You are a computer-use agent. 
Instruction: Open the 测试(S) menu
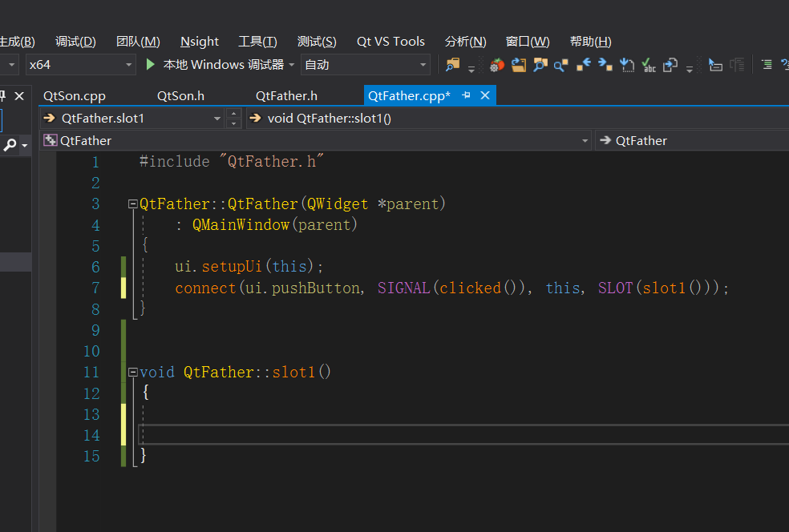tap(317, 41)
